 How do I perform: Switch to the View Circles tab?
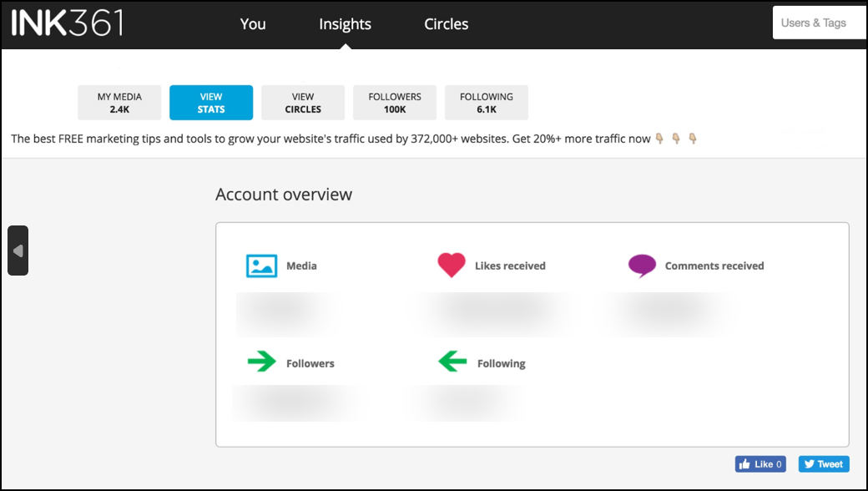tap(303, 103)
